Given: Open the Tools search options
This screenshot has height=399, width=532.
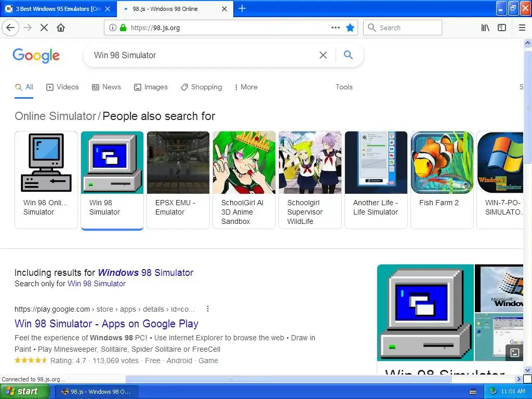Looking at the screenshot, I should (344, 87).
